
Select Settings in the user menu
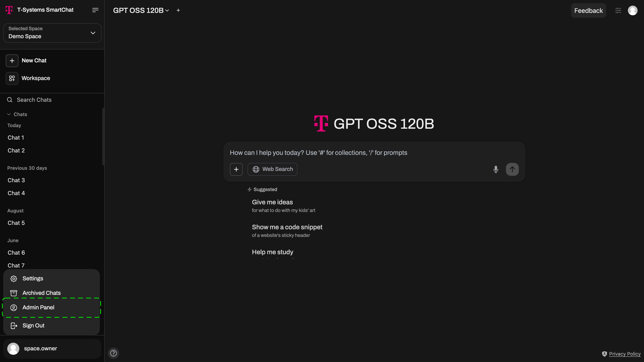52,279
